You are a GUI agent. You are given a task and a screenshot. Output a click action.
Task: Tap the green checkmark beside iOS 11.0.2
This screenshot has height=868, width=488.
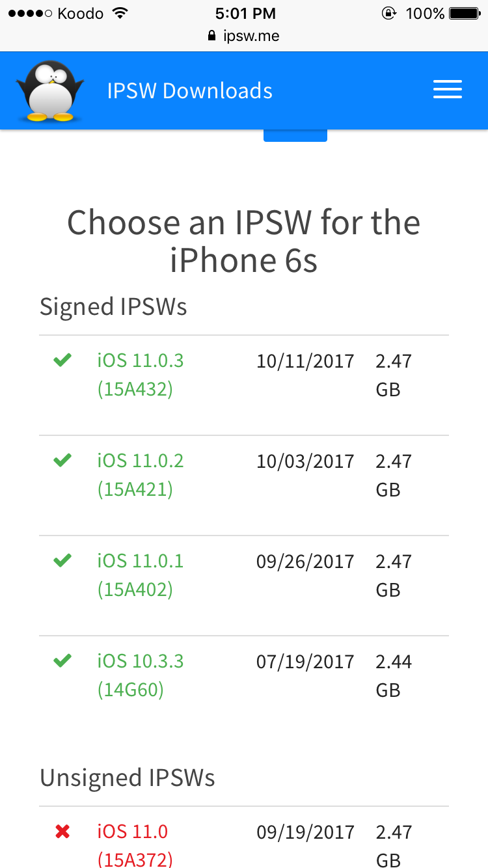62,460
